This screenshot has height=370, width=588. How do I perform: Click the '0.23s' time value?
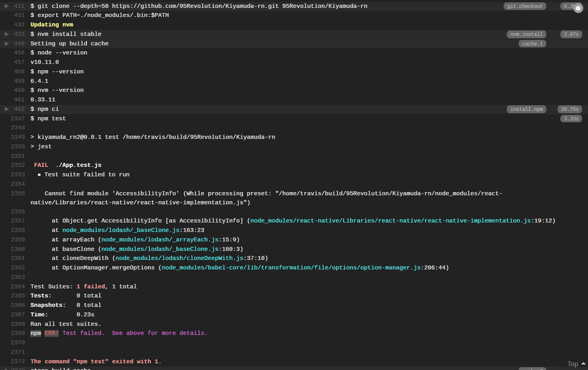(86, 314)
